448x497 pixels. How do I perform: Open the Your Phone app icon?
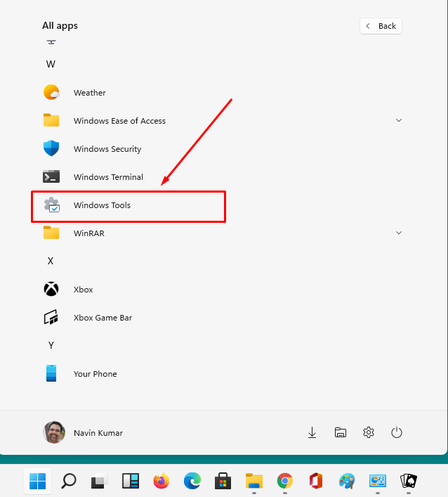(x=51, y=373)
